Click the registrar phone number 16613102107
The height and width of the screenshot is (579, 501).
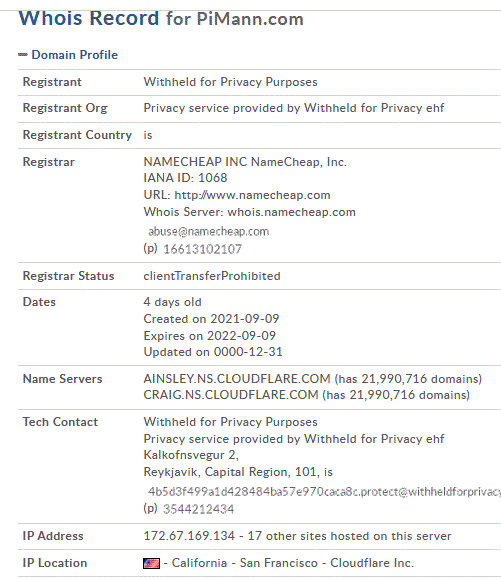[x=202, y=249]
